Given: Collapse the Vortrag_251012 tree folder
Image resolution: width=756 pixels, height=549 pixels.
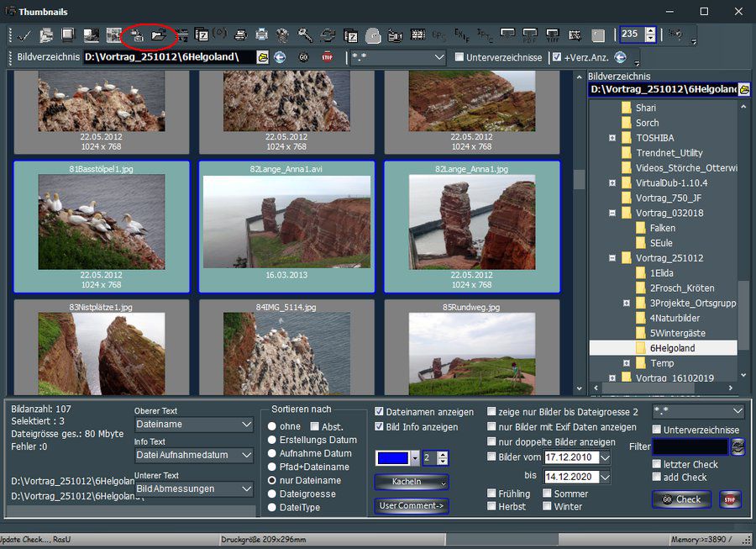Looking at the screenshot, I should [x=612, y=258].
